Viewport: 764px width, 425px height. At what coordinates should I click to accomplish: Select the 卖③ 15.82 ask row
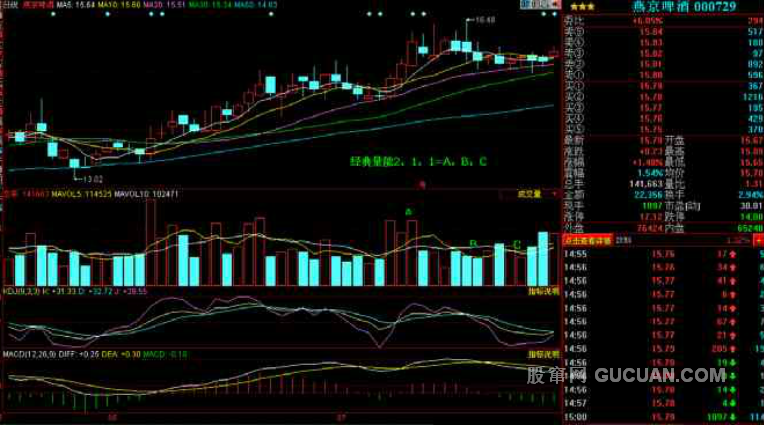663,53
